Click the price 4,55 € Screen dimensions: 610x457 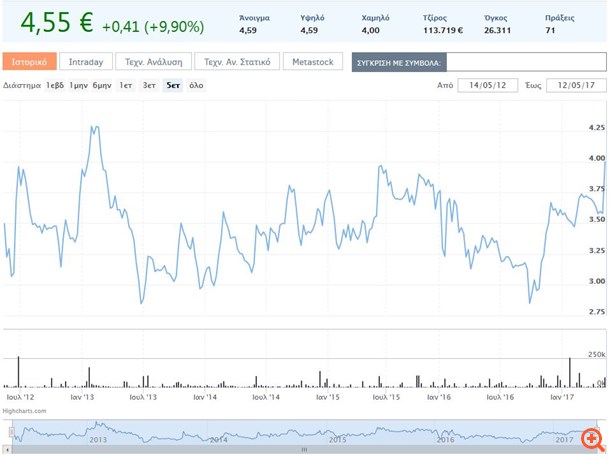(x=57, y=22)
